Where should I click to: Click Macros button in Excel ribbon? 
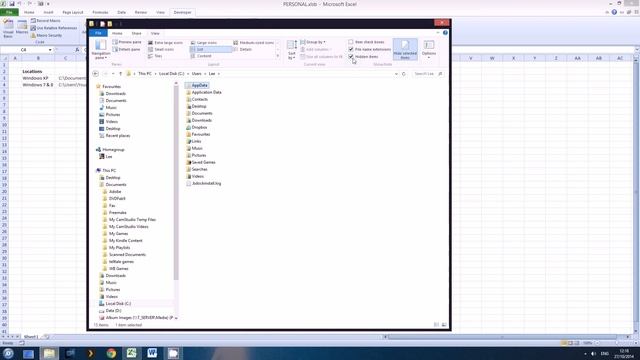click(x=22, y=27)
